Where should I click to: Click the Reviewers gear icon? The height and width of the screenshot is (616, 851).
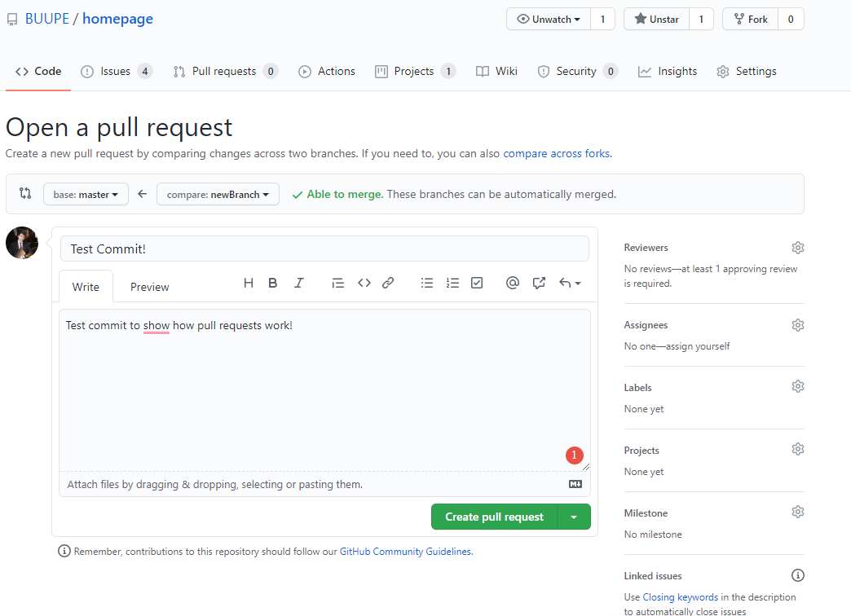[797, 248]
